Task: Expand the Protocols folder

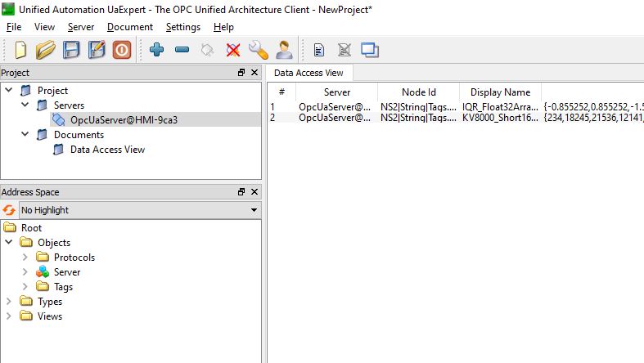Action: point(25,258)
